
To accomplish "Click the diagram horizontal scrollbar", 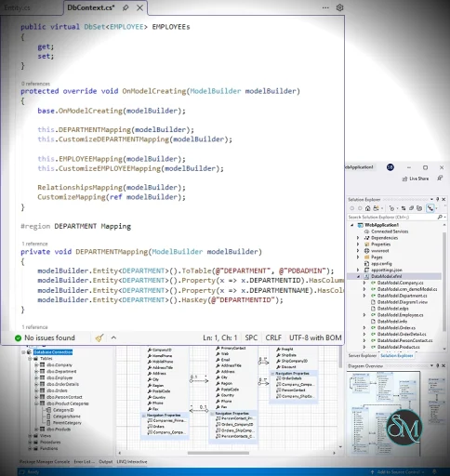I will click(x=218, y=453).
